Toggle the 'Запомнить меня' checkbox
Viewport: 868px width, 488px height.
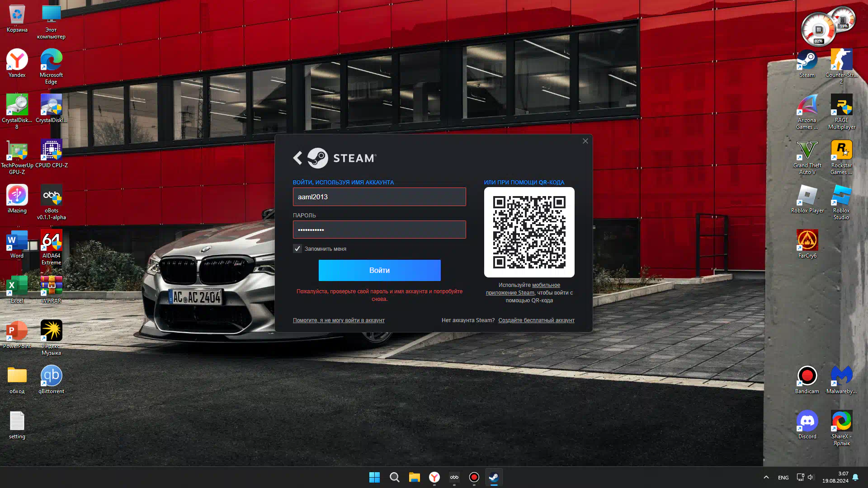[297, 249]
